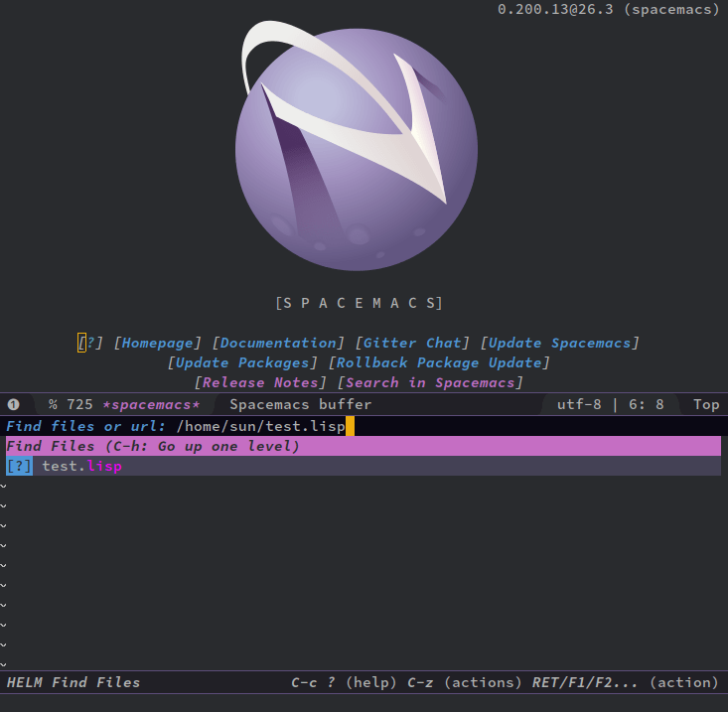Click the Top buffer position indicator

(x=706, y=405)
